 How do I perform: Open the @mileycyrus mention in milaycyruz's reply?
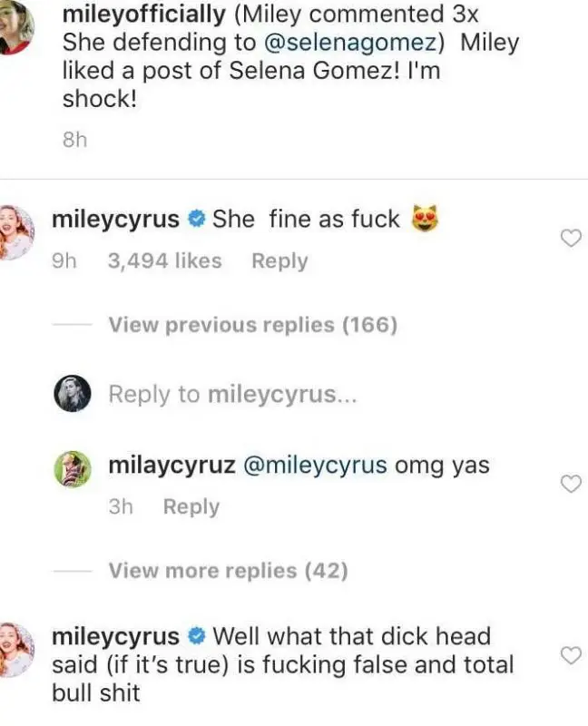pyautogui.click(x=314, y=466)
